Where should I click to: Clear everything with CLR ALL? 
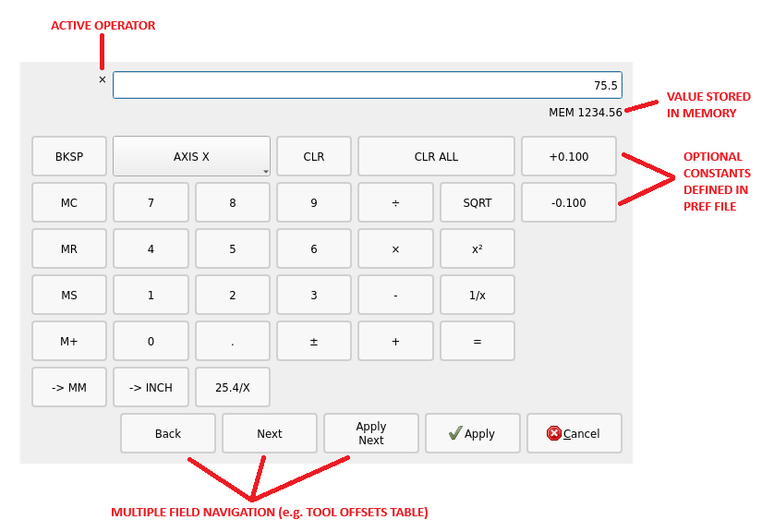click(436, 156)
